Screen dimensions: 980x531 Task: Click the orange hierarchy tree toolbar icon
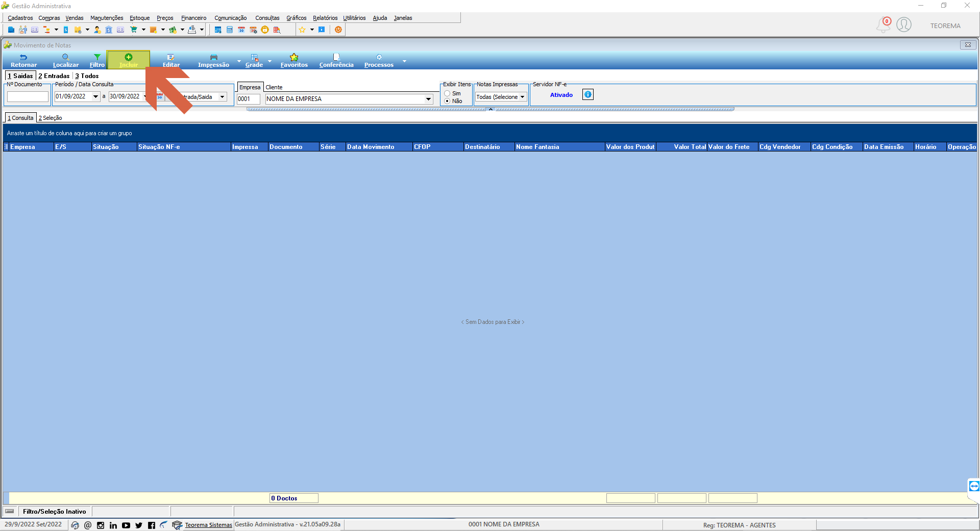(x=46, y=30)
